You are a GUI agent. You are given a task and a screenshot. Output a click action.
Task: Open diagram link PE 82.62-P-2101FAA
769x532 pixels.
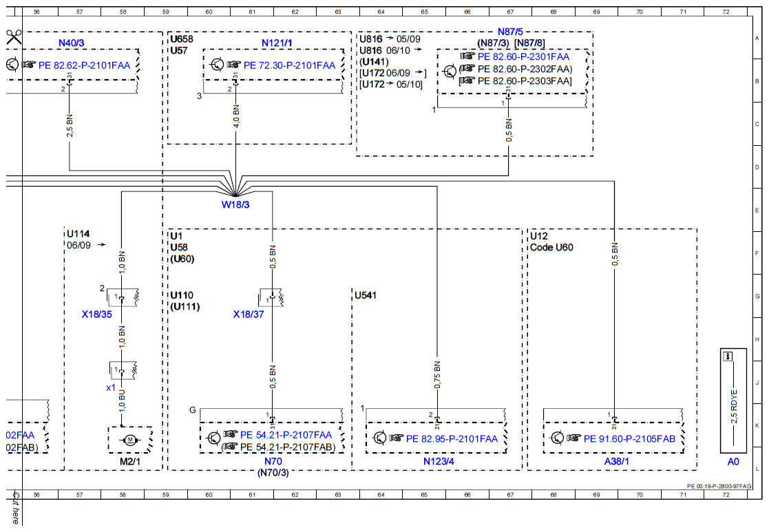[x=85, y=65]
